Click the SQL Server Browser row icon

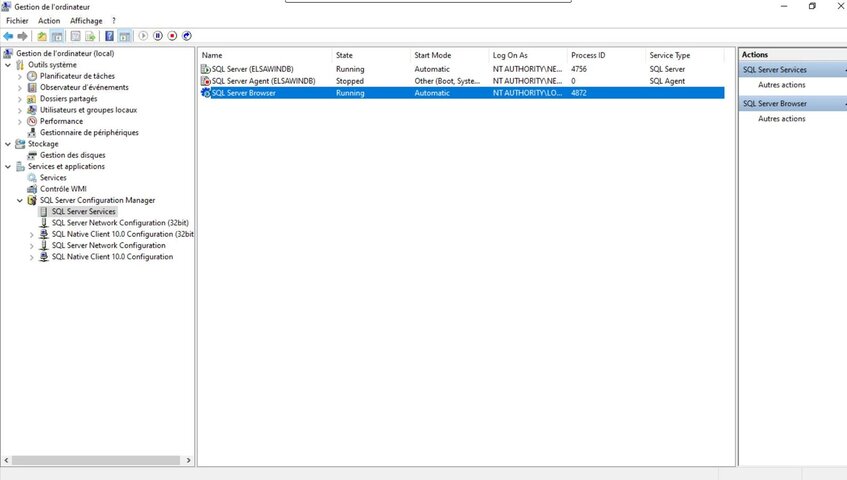[x=205, y=93]
